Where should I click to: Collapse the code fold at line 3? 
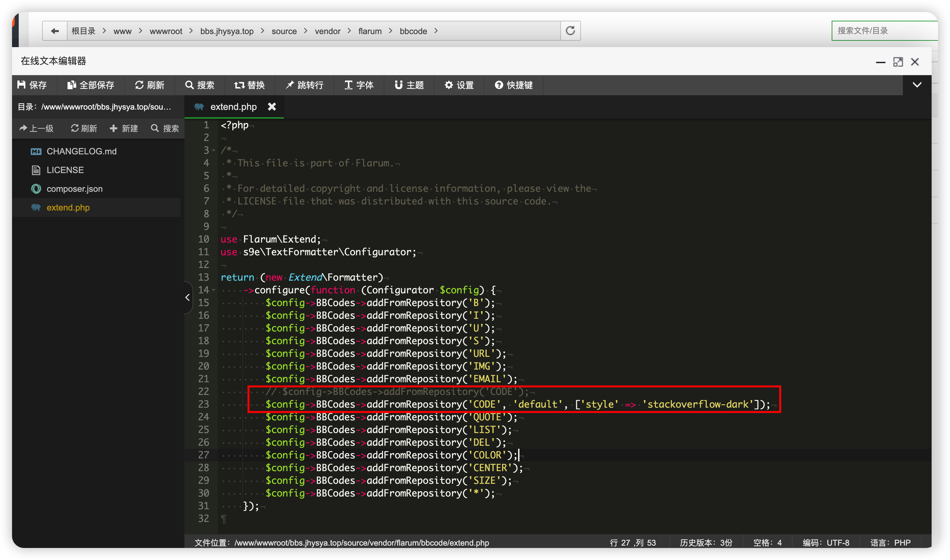click(214, 151)
